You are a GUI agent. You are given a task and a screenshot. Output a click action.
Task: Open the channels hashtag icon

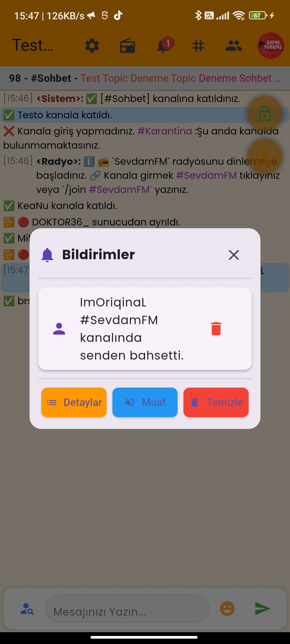(198, 46)
